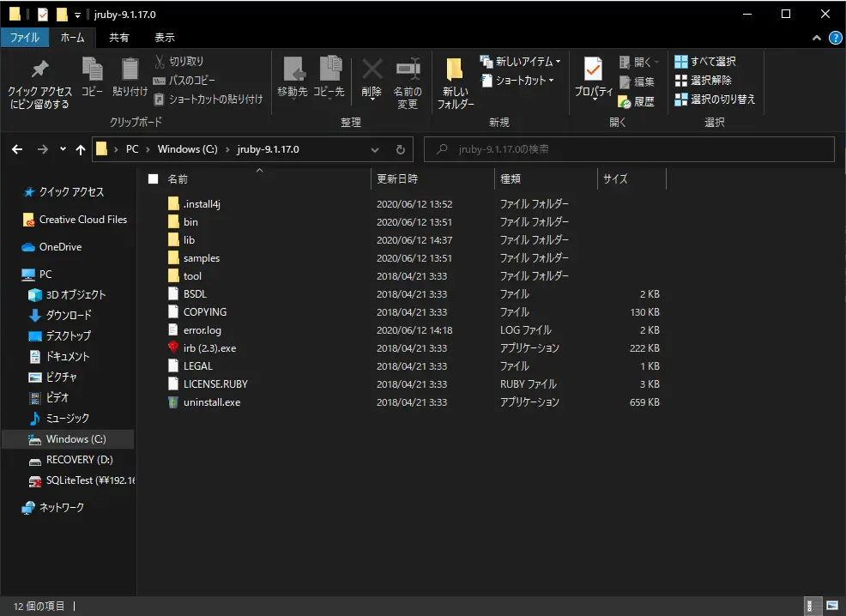The width and height of the screenshot is (846, 616).
Task: Click PC in the address bar
Action: [x=132, y=149]
